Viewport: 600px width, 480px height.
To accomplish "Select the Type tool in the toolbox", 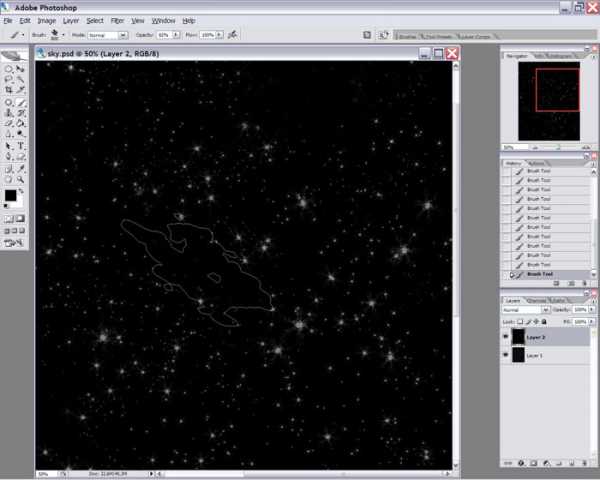I will coord(22,145).
